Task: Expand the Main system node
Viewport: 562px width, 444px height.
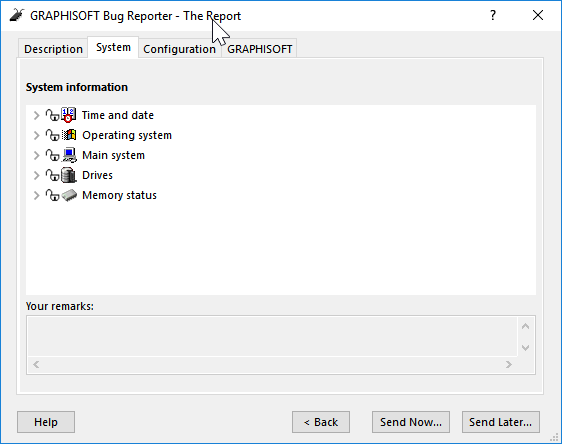Action: click(x=36, y=156)
